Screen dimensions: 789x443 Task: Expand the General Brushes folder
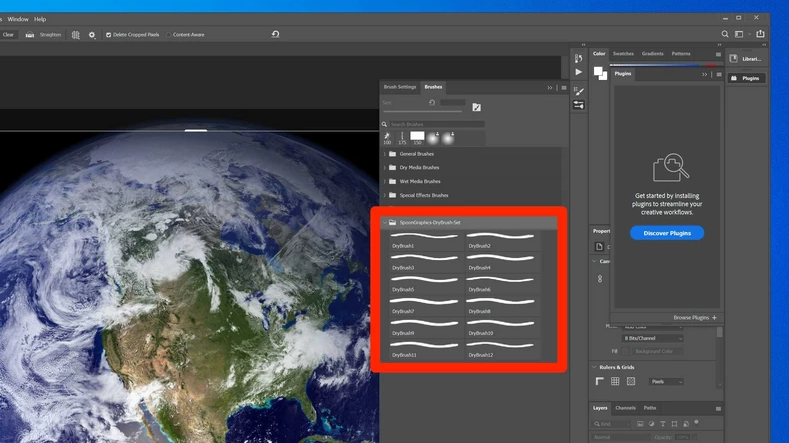[x=384, y=154]
